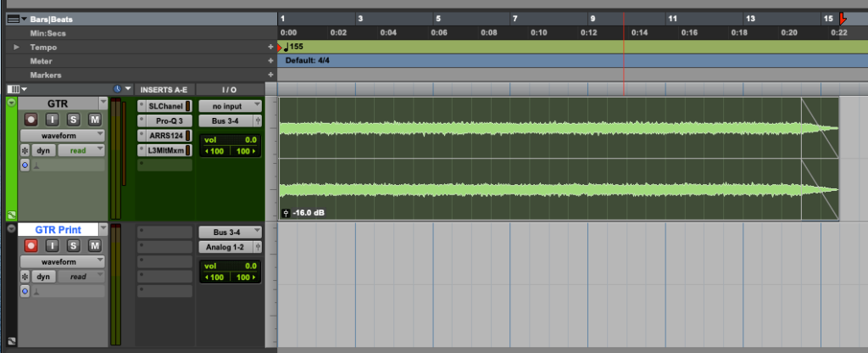
Task: Select the Bars|Beats ruler label
Action: [52, 20]
